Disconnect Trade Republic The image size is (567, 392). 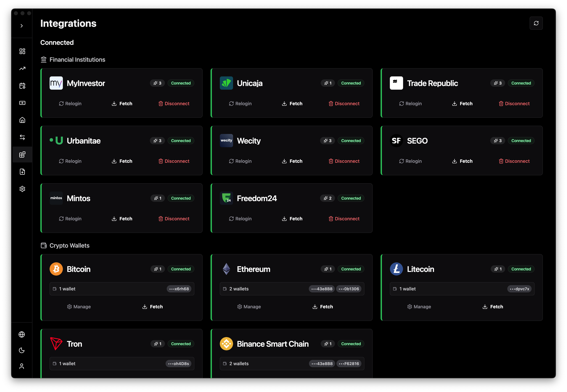click(514, 104)
